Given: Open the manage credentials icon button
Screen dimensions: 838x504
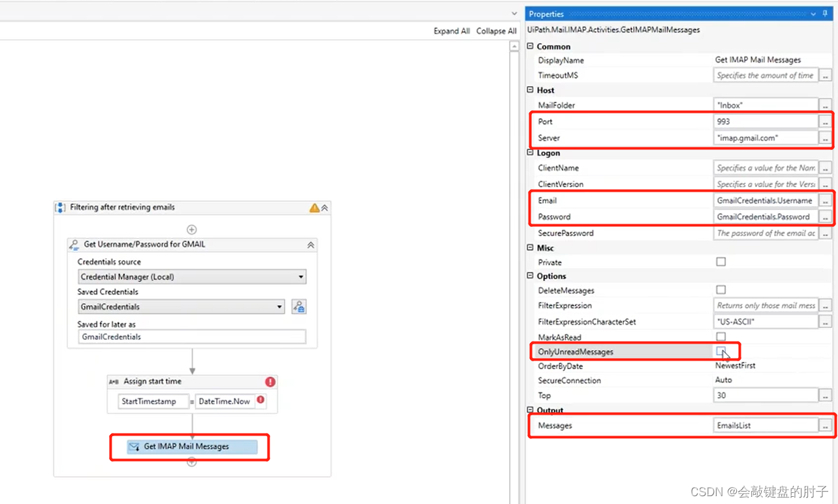Looking at the screenshot, I should [x=299, y=306].
